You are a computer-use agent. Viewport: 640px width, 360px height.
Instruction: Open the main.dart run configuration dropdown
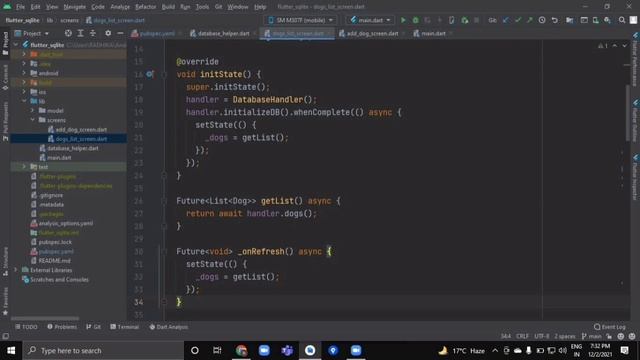(370, 20)
